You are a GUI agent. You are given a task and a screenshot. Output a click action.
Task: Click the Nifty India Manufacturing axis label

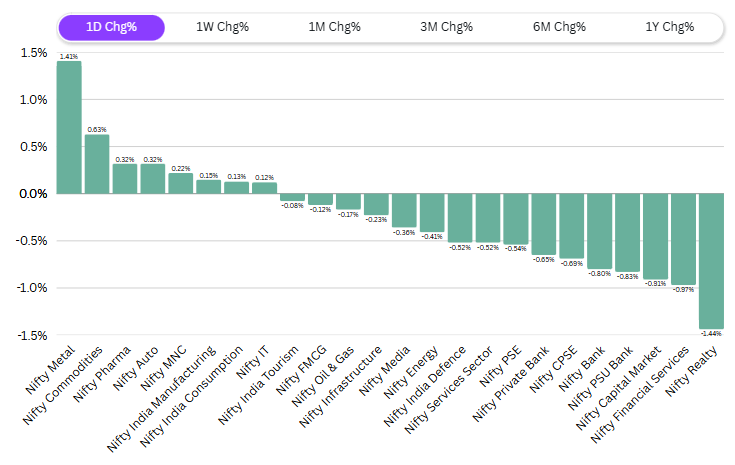click(x=161, y=399)
